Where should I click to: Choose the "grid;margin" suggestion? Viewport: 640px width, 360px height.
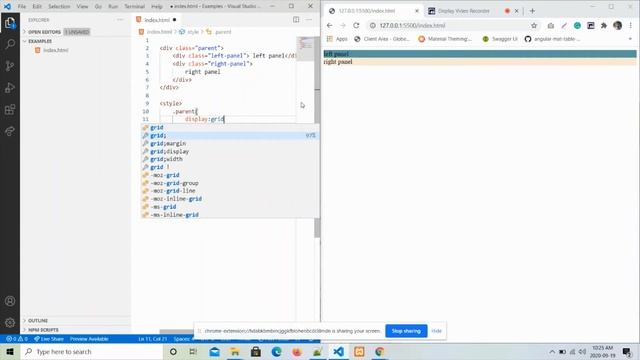click(x=229, y=143)
